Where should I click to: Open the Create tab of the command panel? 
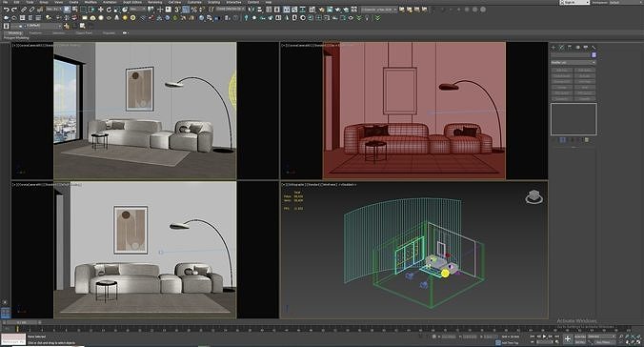553,48
